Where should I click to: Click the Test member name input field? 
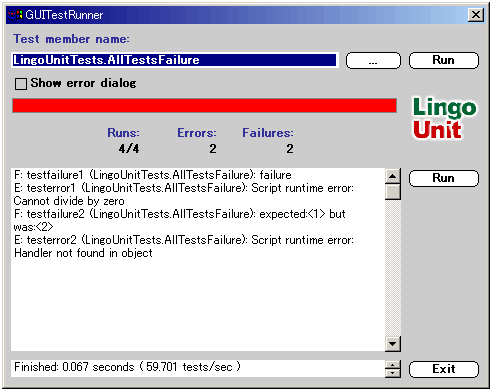[175, 60]
